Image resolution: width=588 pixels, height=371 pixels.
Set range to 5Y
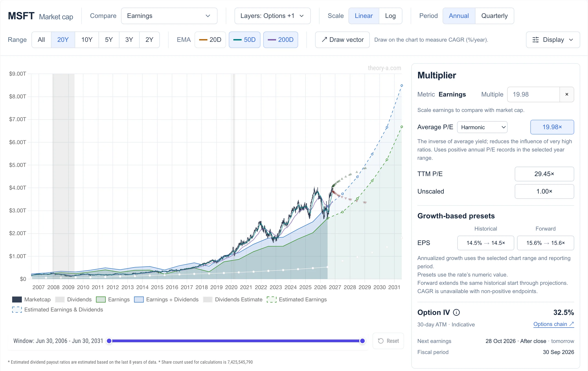pos(109,40)
